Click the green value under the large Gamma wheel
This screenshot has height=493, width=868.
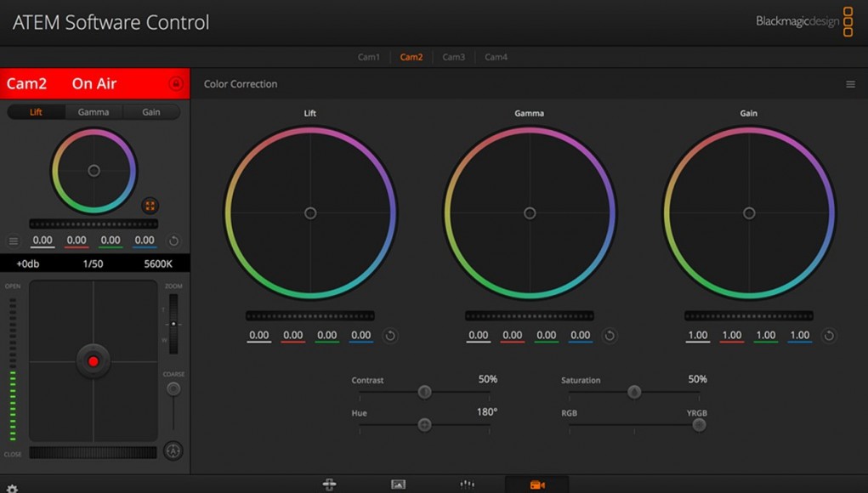click(x=547, y=335)
